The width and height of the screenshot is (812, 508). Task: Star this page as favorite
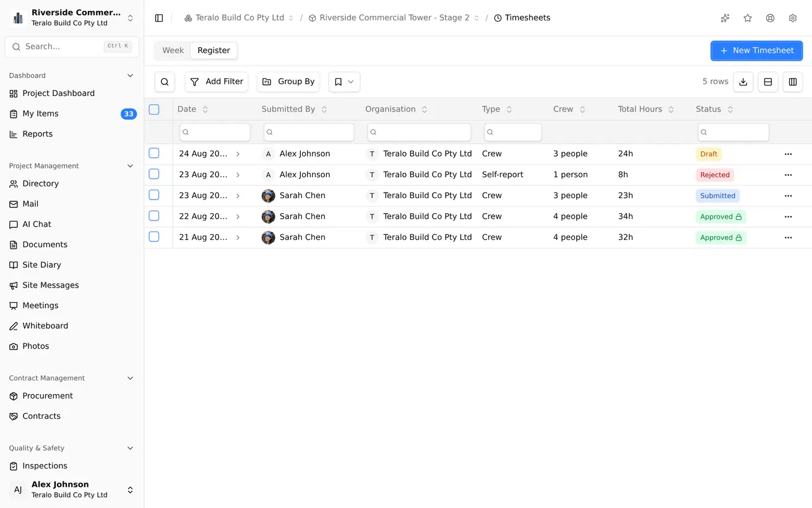point(748,18)
